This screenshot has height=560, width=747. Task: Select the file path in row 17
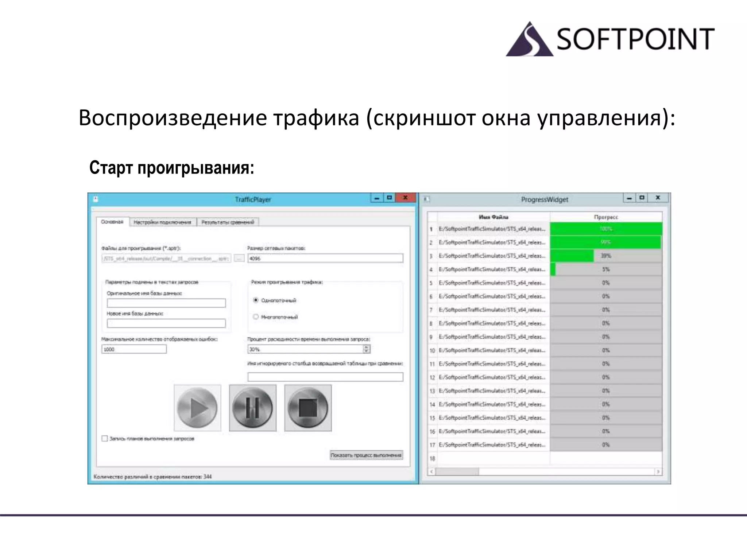coord(494,445)
